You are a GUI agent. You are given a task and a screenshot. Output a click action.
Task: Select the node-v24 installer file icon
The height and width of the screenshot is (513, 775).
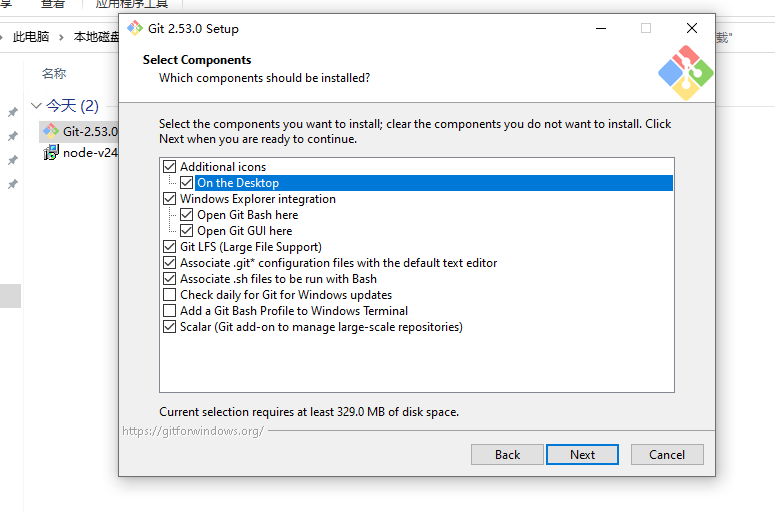51,153
